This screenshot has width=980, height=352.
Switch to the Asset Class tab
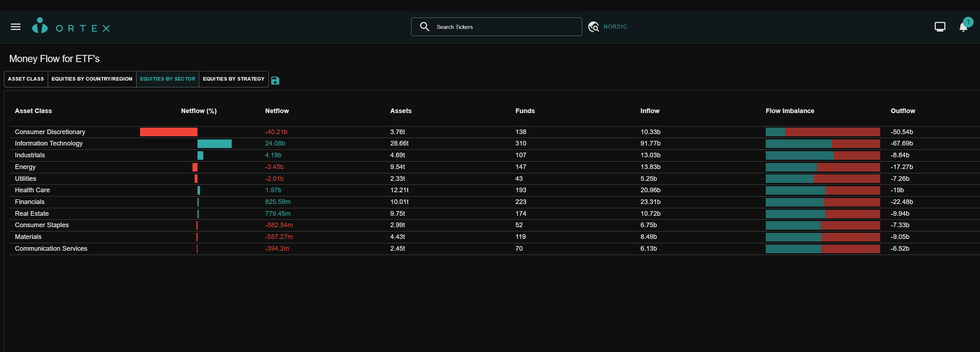(26, 79)
